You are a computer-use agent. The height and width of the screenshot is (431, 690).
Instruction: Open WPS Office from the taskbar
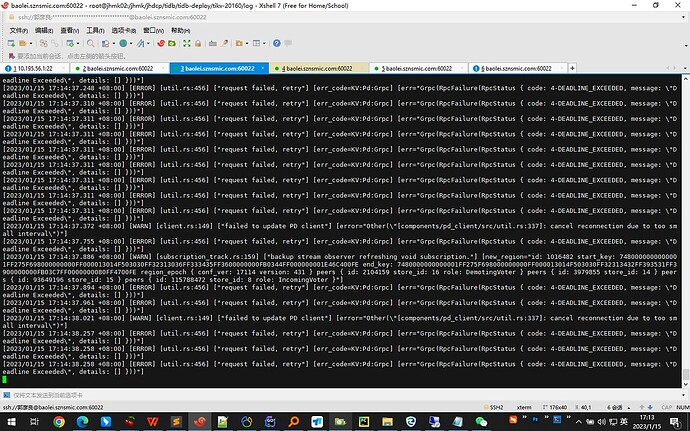pyautogui.click(x=153, y=422)
